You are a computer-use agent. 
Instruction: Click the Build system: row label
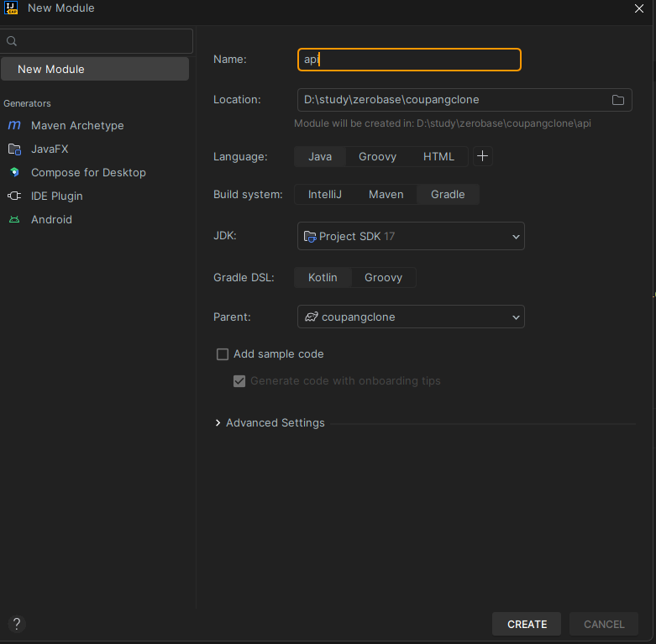pos(248,195)
